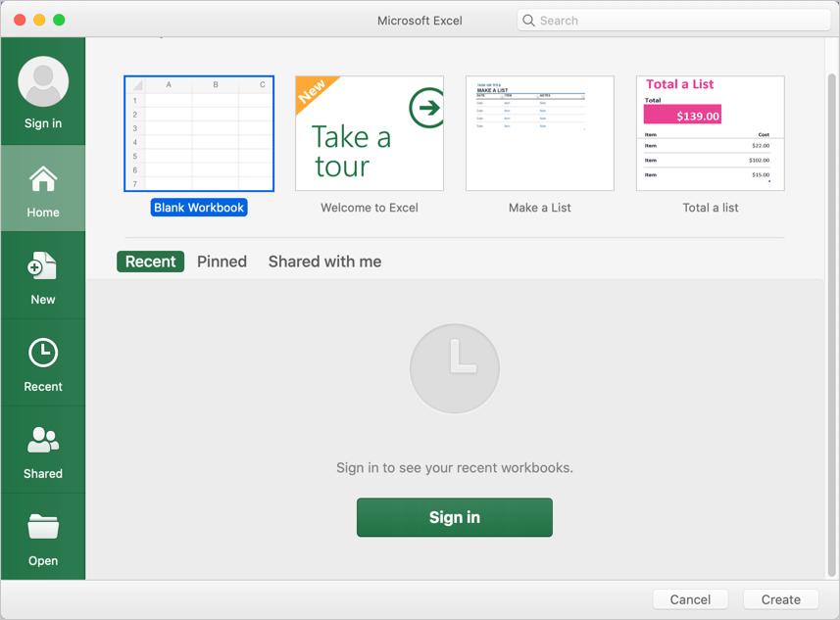This screenshot has height=620, width=840.
Task: Select the Home icon in the sidebar
Action: pyautogui.click(x=43, y=179)
